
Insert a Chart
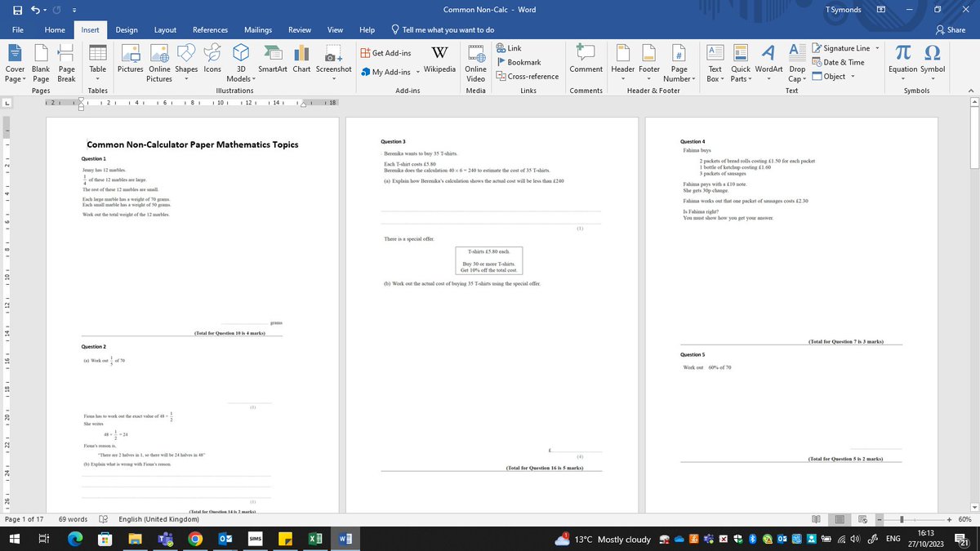click(301, 59)
